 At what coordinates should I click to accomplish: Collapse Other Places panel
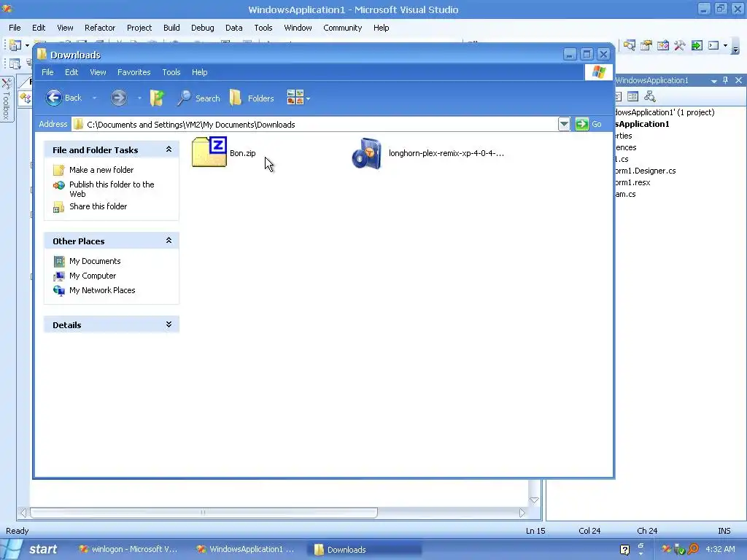(169, 241)
